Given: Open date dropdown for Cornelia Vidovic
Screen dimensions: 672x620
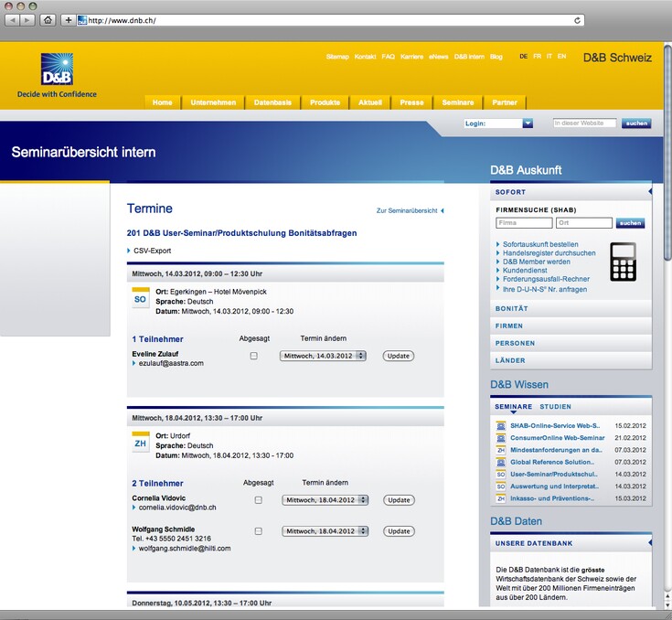Looking at the screenshot, I should click(325, 500).
